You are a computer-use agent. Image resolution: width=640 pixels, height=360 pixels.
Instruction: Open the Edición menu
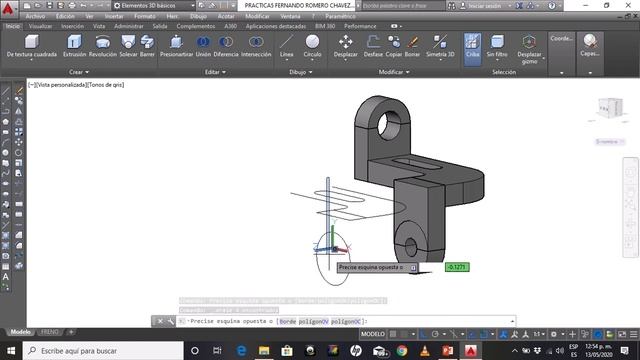(x=65, y=16)
